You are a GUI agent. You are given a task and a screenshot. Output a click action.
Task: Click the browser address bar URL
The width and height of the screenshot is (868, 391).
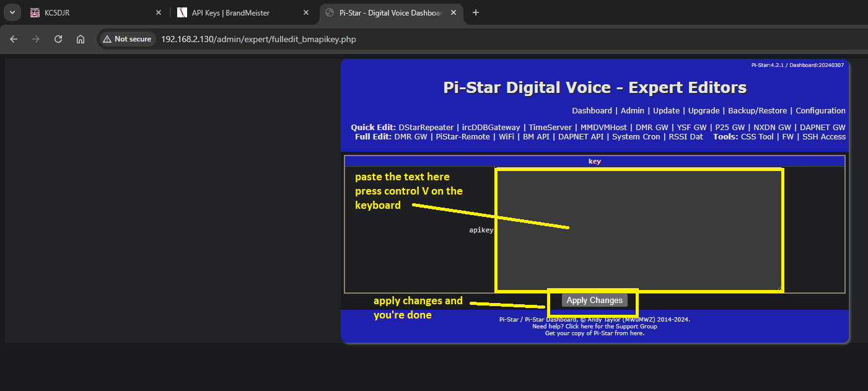click(258, 39)
